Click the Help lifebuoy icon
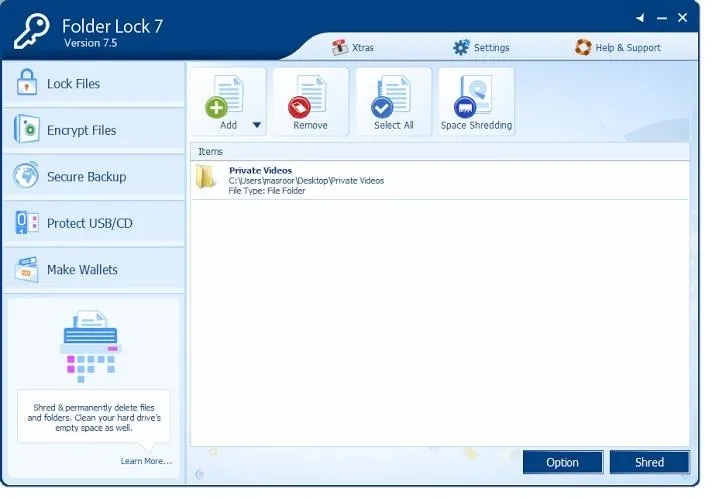Viewport: 712px width, 499px height. [583, 47]
